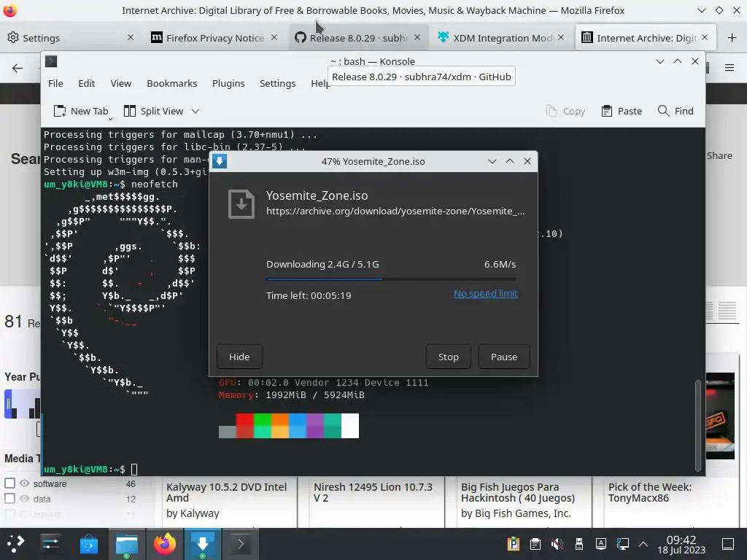Open Niresh 12495 Lion 10.7.3 V 2 item
The image size is (747, 560).
[x=373, y=492]
